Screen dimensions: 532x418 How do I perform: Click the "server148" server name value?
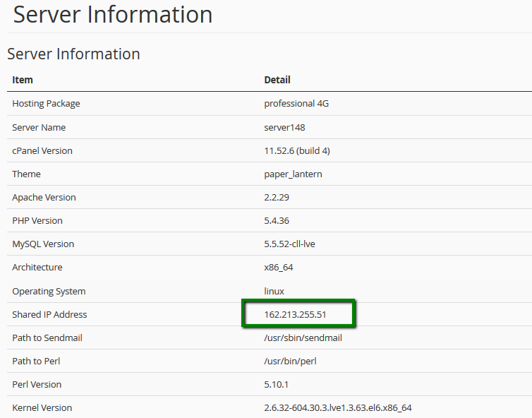(x=284, y=127)
